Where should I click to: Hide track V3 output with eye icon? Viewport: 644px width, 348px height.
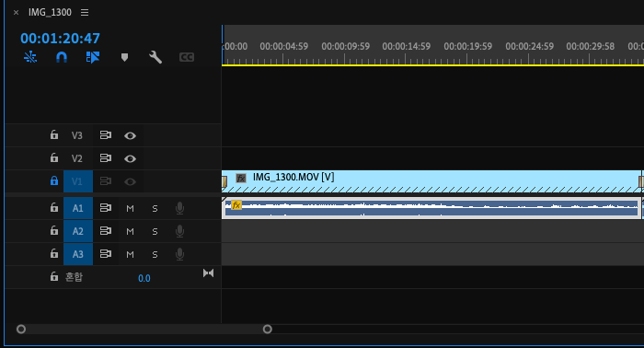click(x=131, y=135)
